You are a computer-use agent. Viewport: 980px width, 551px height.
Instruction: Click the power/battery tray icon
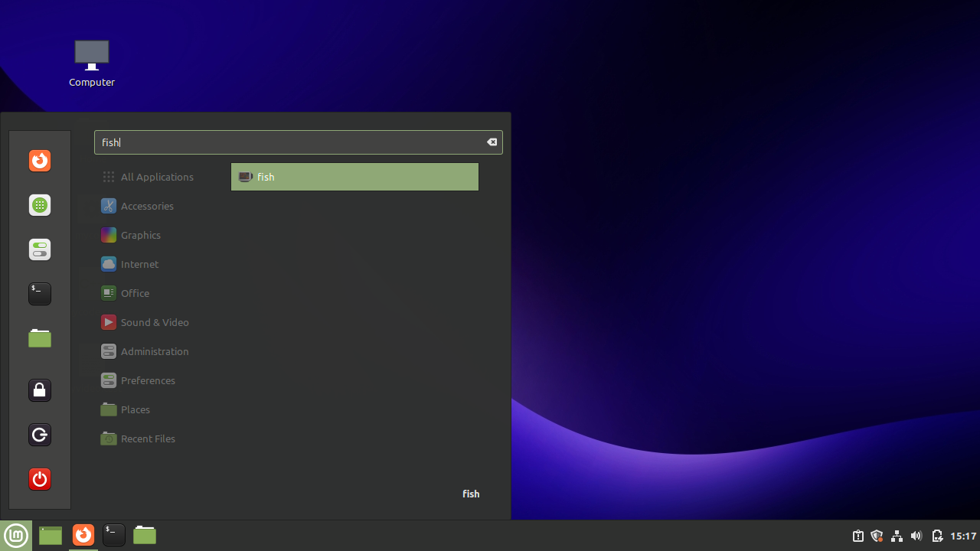tap(936, 536)
